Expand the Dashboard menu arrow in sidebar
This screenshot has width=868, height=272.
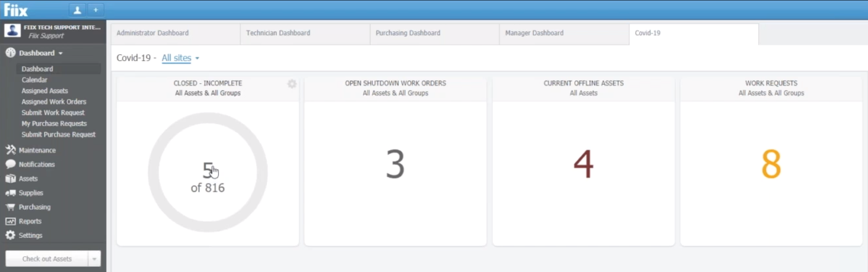coord(61,53)
